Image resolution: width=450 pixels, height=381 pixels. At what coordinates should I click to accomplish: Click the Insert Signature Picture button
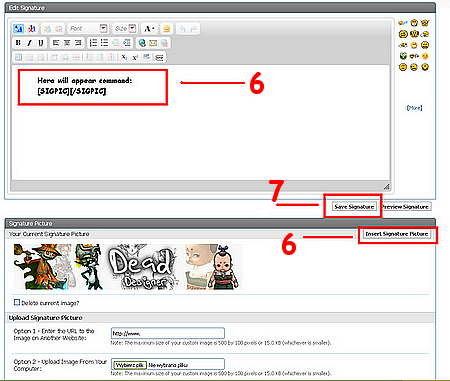[397, 234]
